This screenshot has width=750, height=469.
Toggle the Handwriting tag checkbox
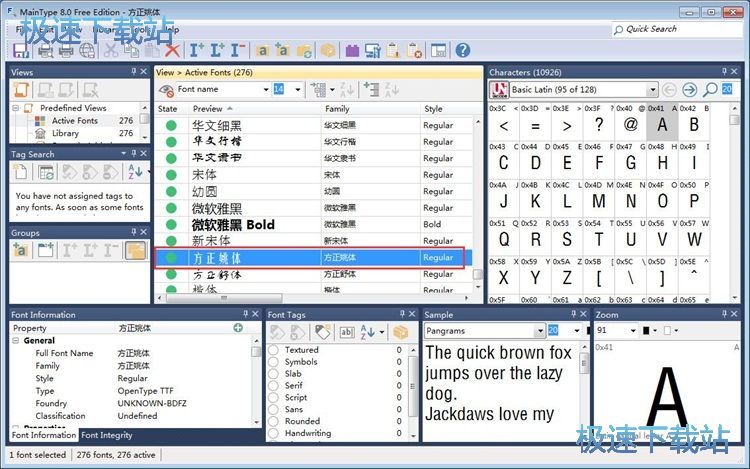(x=273, y=433)
